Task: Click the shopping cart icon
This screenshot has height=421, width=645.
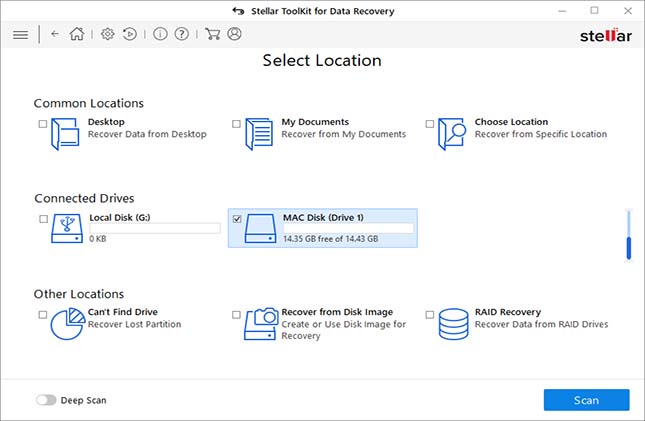Action: click(x=212, y=34)
